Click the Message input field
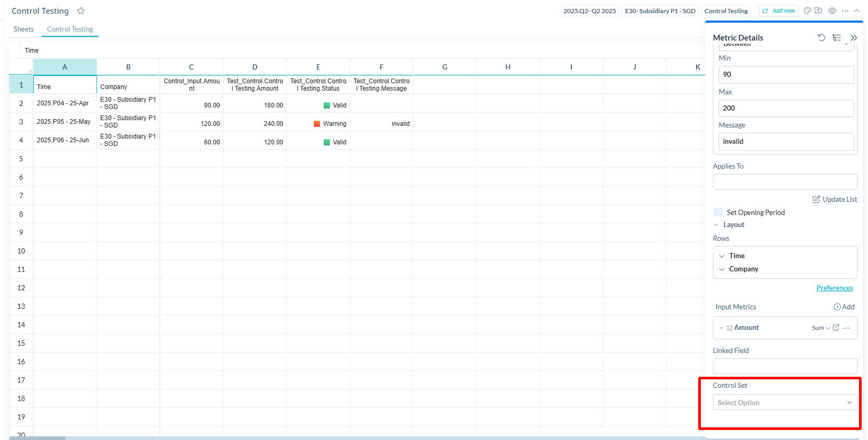868x440 pixels. (x=786, y=142)
